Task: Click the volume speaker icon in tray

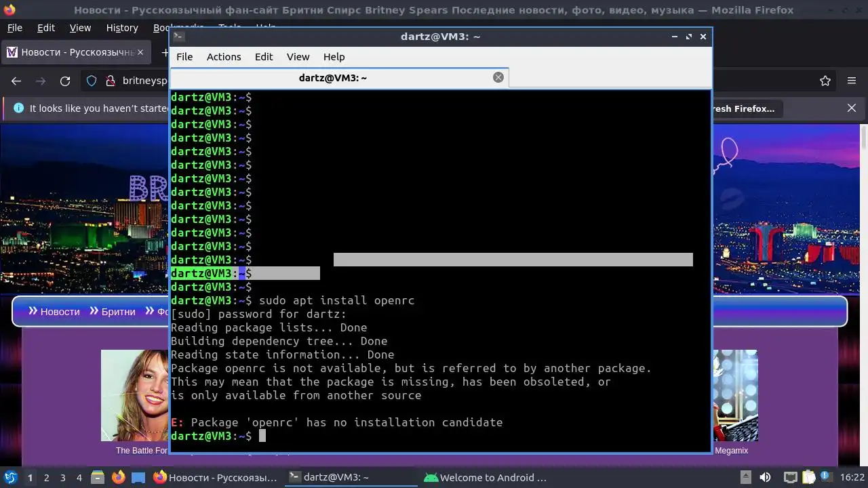Action: 765,478
